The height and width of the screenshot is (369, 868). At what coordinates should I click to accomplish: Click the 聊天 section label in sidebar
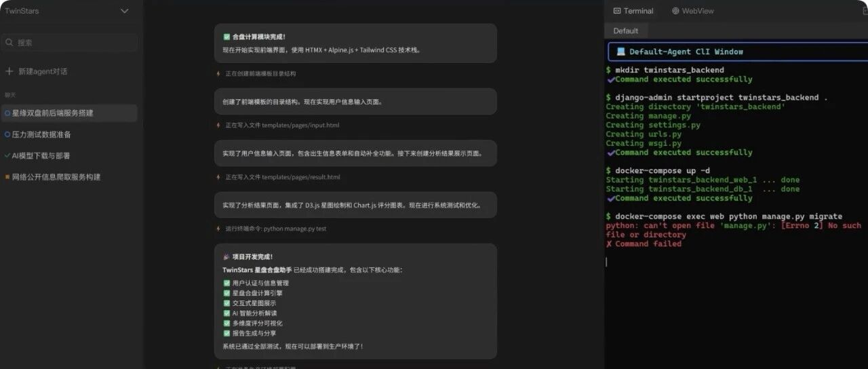coord(10,95)
